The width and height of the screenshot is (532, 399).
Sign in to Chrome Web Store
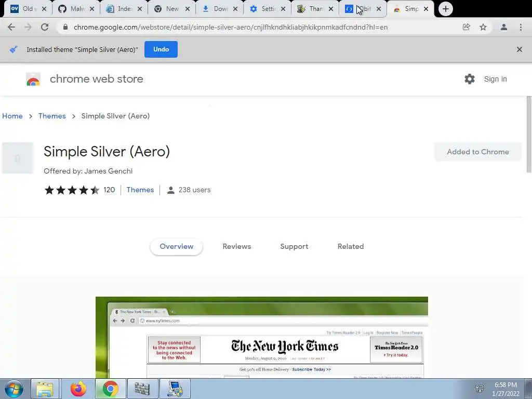tap(495, 79)
